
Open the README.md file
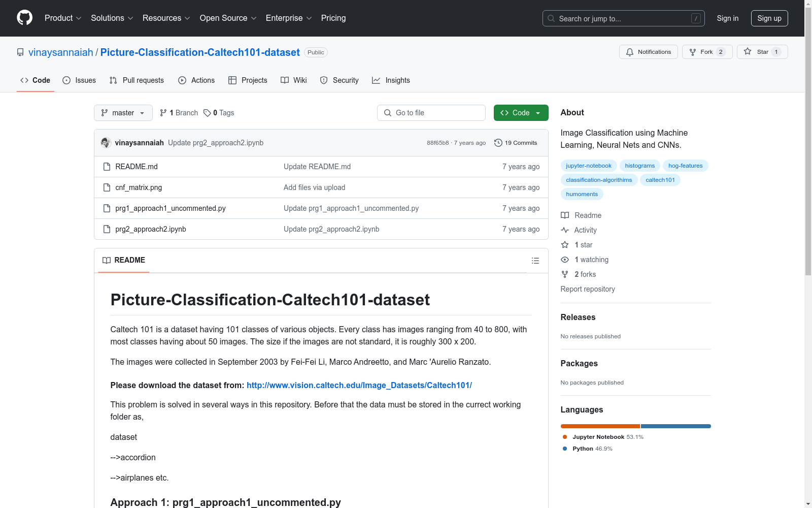137,167
